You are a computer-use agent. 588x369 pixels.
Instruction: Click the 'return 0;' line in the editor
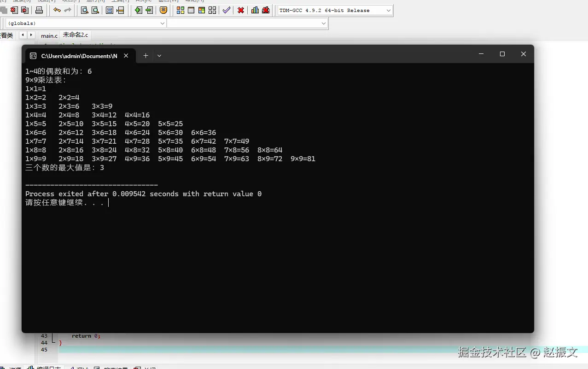pos(86,336)
